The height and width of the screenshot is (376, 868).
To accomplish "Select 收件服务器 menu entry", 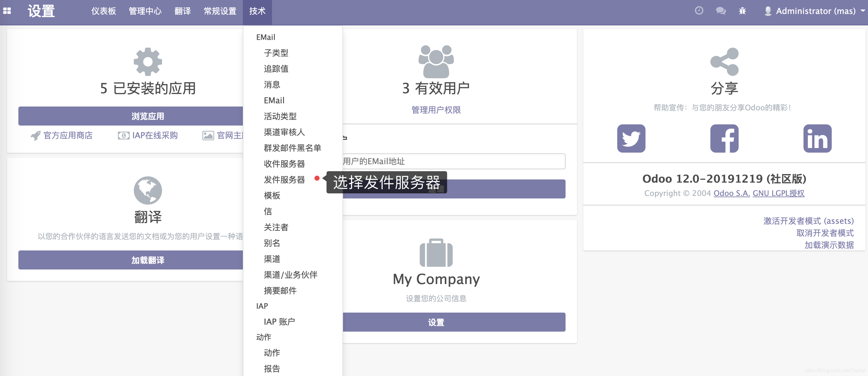I will 285,164.
